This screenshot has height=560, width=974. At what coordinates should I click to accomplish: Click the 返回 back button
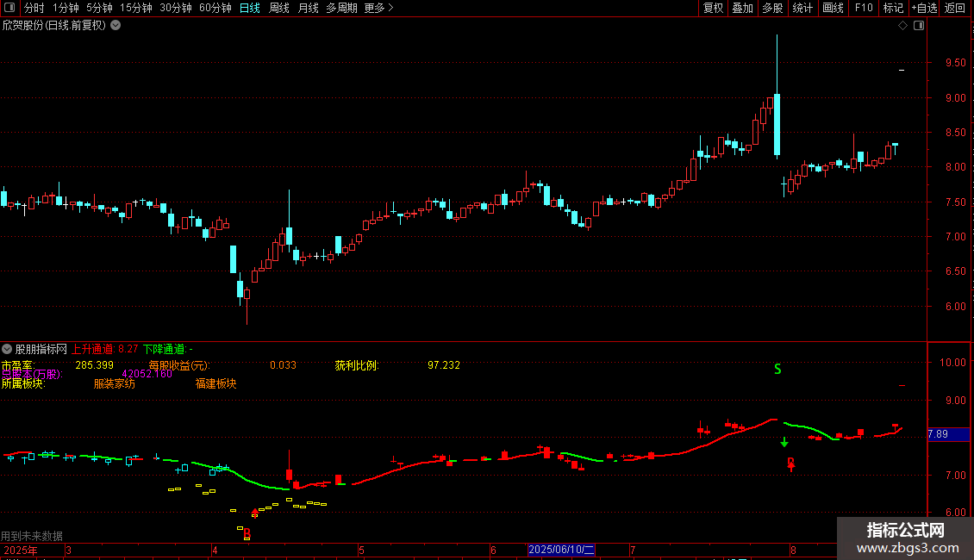coord(955,8)
